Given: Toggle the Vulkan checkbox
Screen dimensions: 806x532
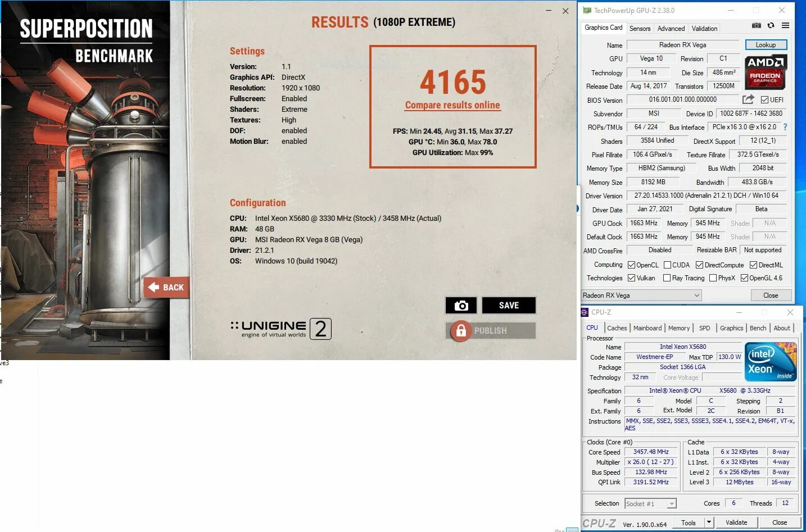Looking at the screenshot, I should click(631, 278).
